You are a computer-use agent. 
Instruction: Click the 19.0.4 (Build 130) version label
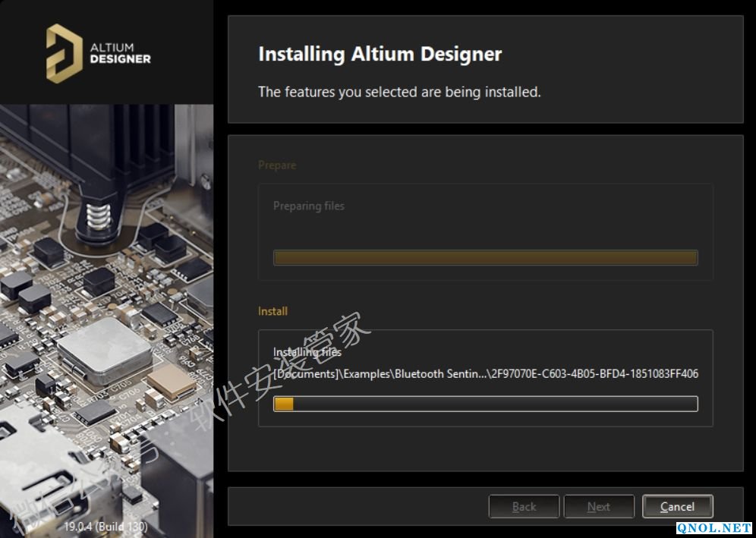(106, 525)
